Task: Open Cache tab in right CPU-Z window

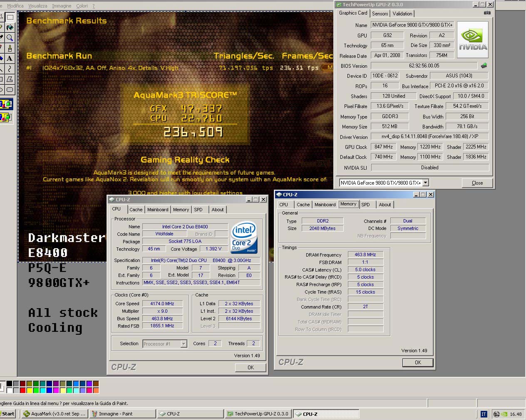Action: [303, 205]
